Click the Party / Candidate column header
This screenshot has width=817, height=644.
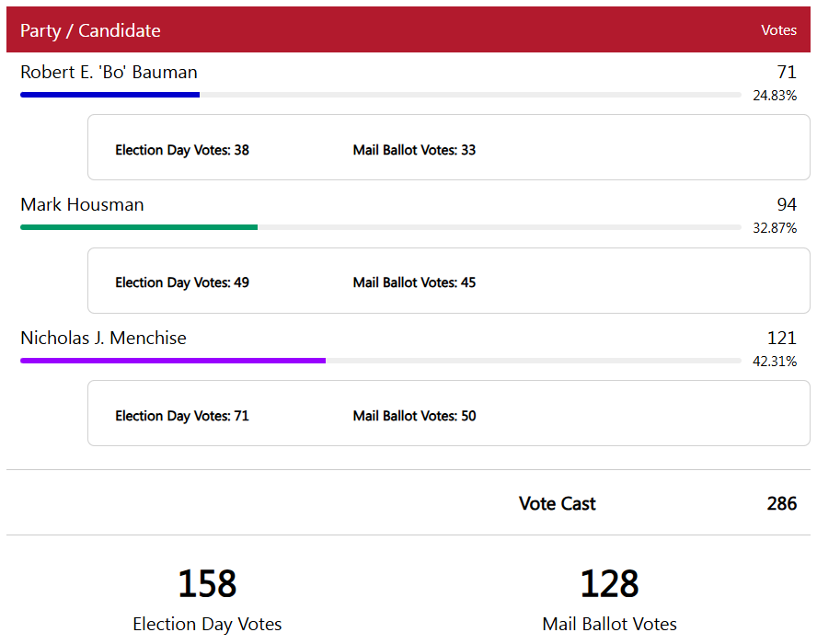(90, 30)
